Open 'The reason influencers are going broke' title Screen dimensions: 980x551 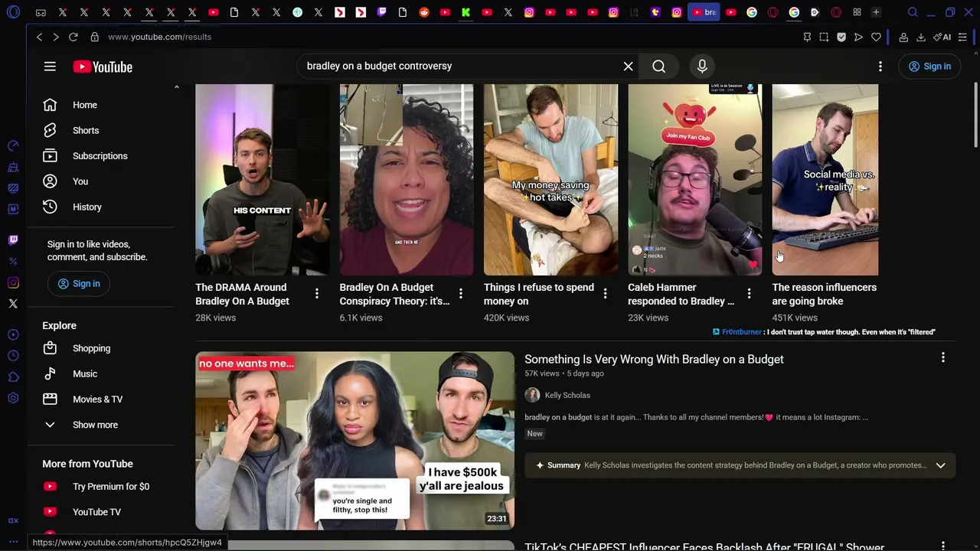click(x=825, y=294)
